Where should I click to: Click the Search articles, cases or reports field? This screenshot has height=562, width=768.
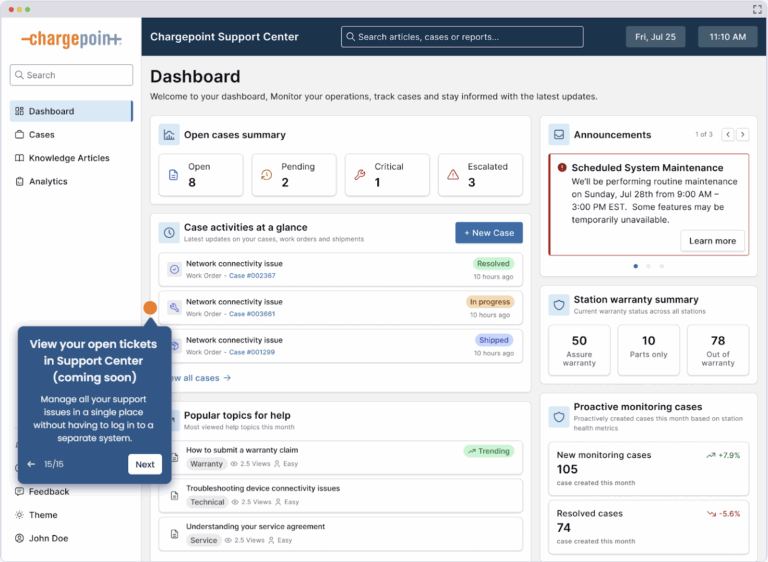pyautogui.click(x=462, y=37)
